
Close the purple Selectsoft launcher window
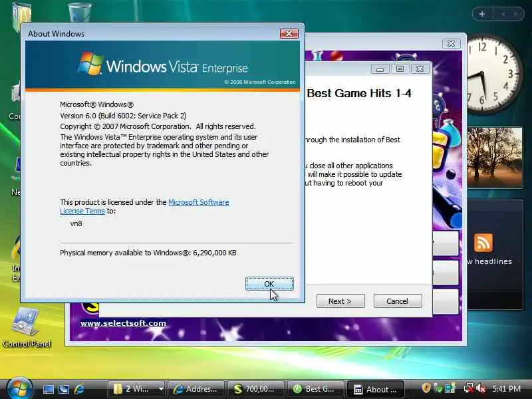click(x=452, y=43)
